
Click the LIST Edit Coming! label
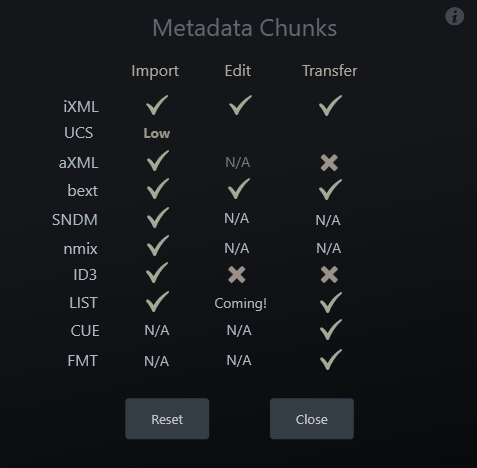(240, 303)
